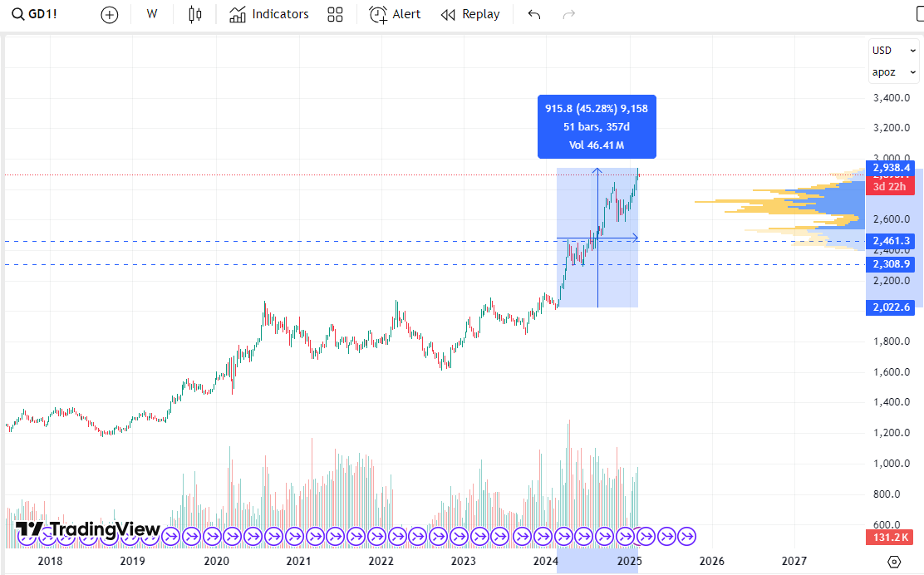The height and width of the screenshot is (575, 924).
Task: Click the redo arrow
Action: pyautogui.click(x=570, y=14)
